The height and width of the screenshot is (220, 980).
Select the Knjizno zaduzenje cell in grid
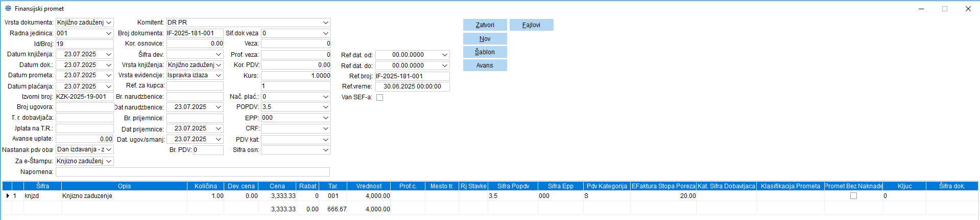click(124, 196)
